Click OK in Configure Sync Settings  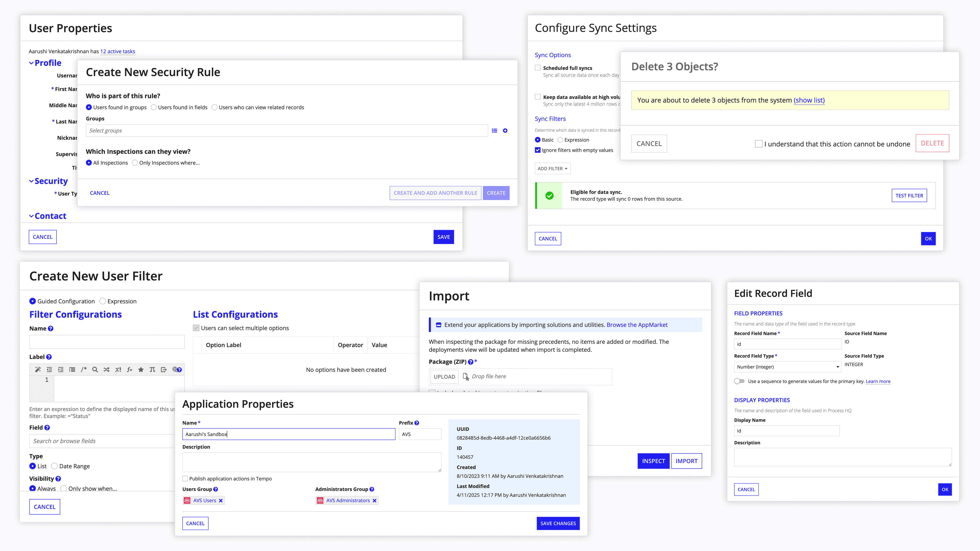coord(928,239)
